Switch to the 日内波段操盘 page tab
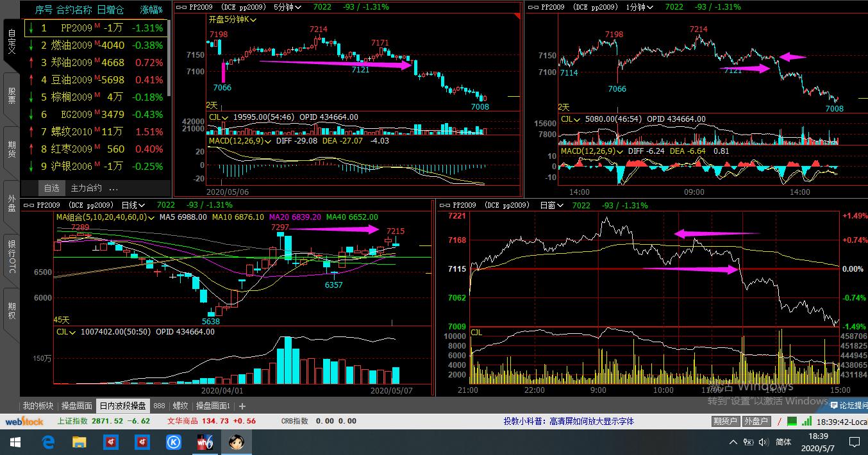The image size is (868, 455). pos(122,406)
